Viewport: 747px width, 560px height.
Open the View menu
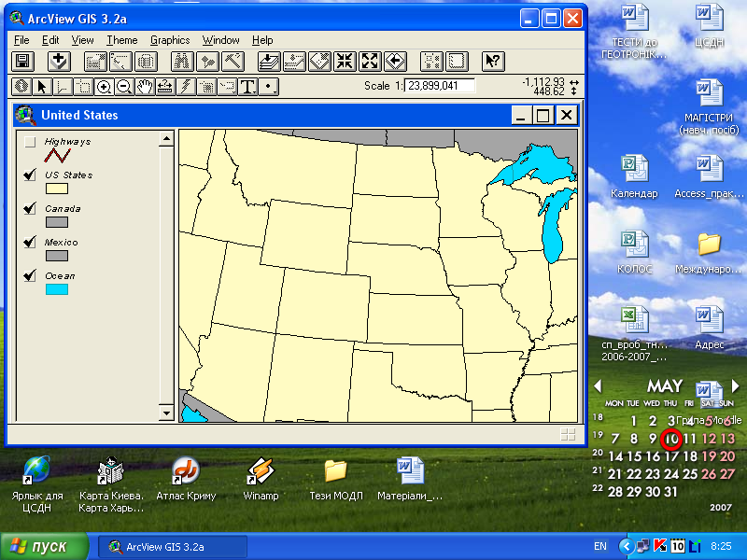coord(82,40)
